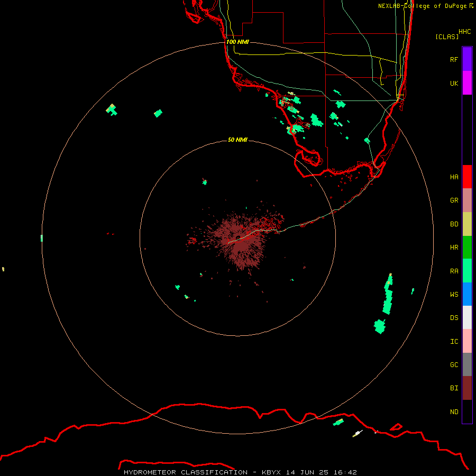Click the RA legend label
Viewport: 476px width, 476px height.
tap(454, 271)
